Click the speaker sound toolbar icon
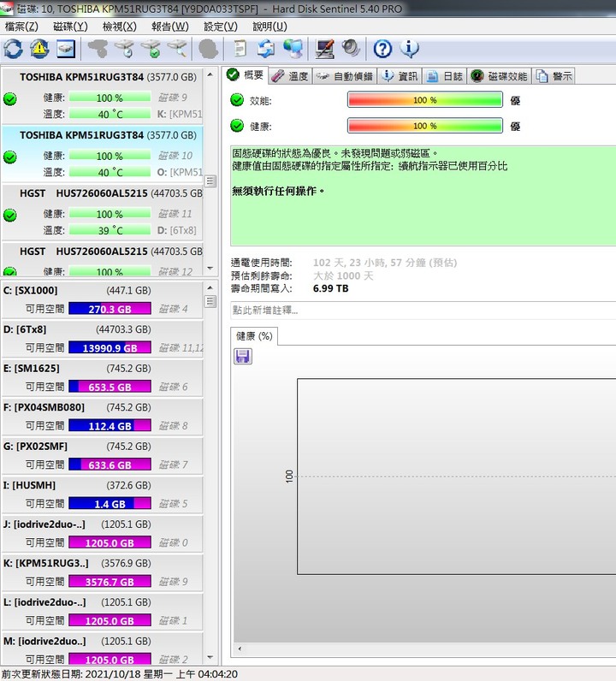 click(x=351, y=49)
